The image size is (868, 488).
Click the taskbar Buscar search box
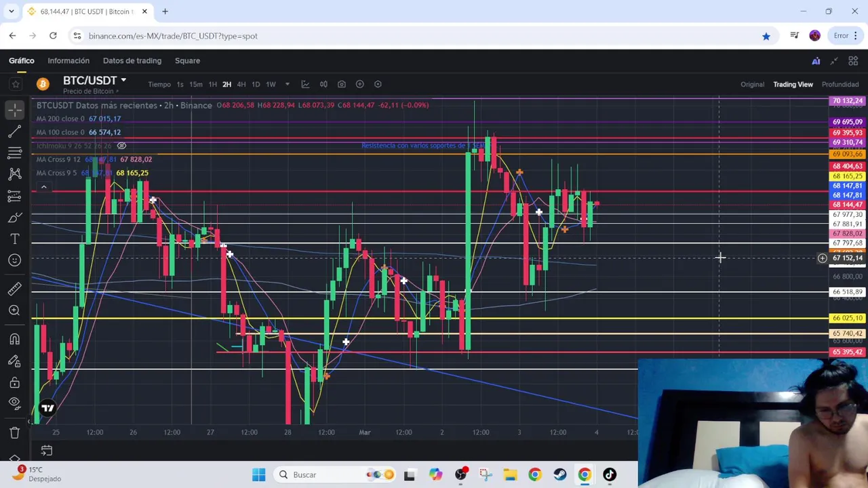[336, 474]
